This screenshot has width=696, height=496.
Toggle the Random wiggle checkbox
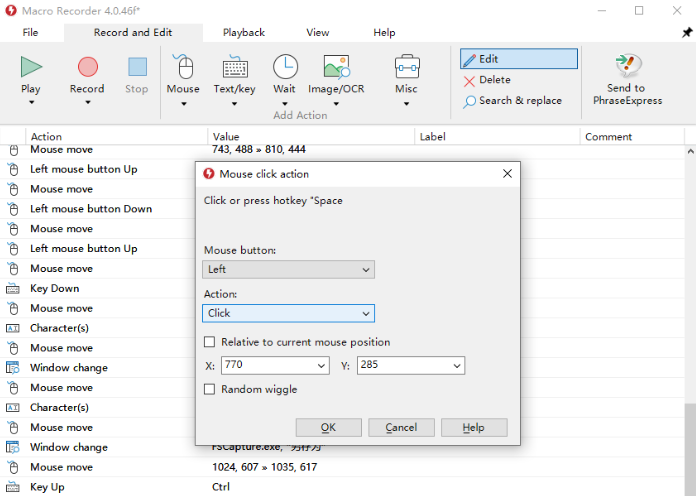(x=210, y=389)
